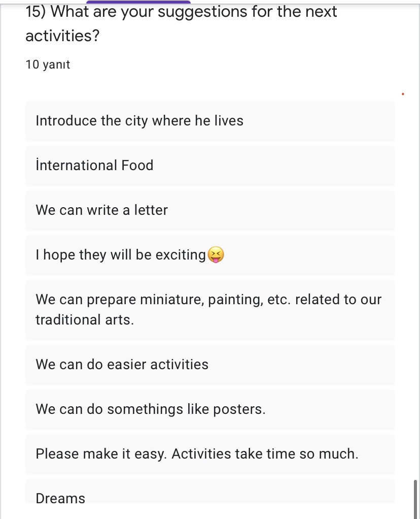The width and height of the screenshot is (420, 519).
Task: Select the "We can do easier activities" response
Action: pyautogui.click(x=122, y=365)
